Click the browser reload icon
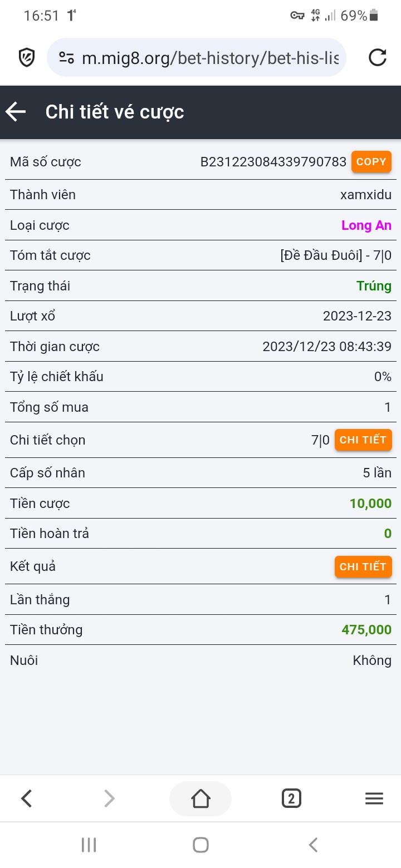Viewport: 401px width, 868px height. tap(378, 57)
